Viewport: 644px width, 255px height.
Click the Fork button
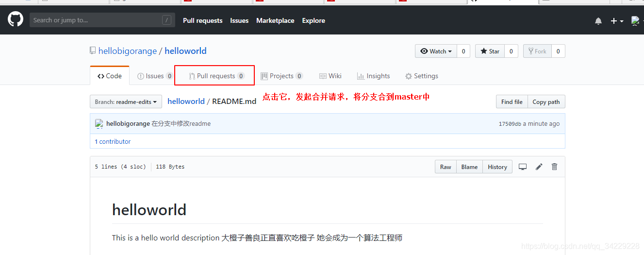tap(537, 51)
